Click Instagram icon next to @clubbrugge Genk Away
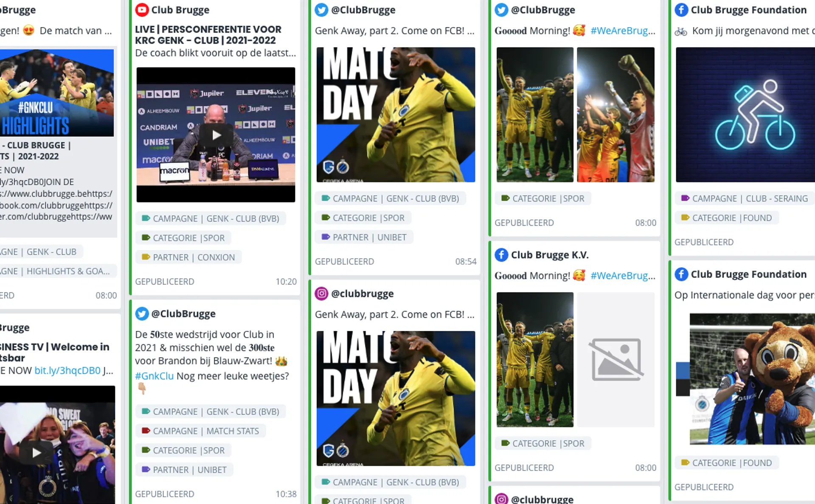Viewport: 815px width, 504px height. (x=321, y=294)
